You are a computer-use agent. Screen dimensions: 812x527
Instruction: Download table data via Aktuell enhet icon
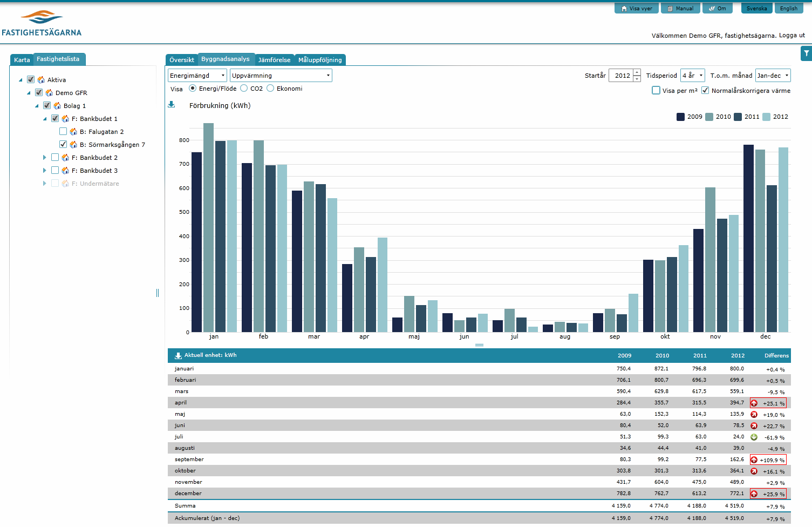tap(179, 355)
